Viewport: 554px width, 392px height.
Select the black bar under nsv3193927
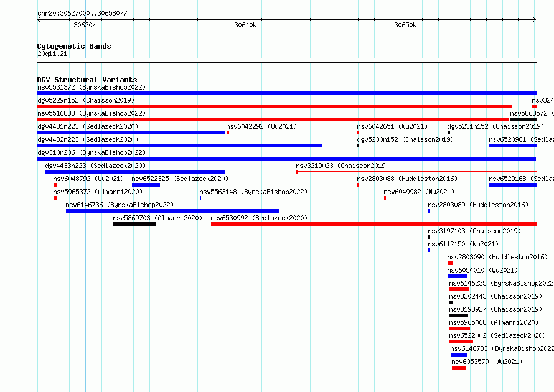click(459, 315)
